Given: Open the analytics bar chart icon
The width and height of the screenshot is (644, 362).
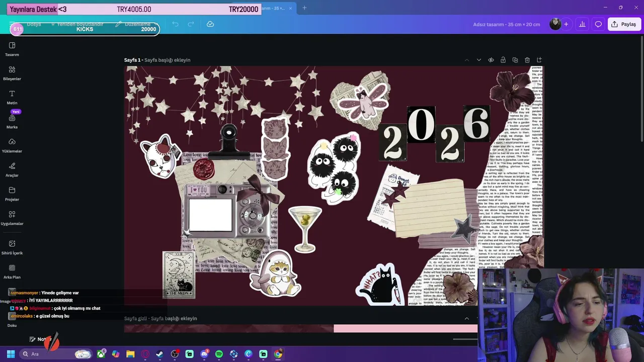Looking at the screenshot, I should click(x=582, y=24).
